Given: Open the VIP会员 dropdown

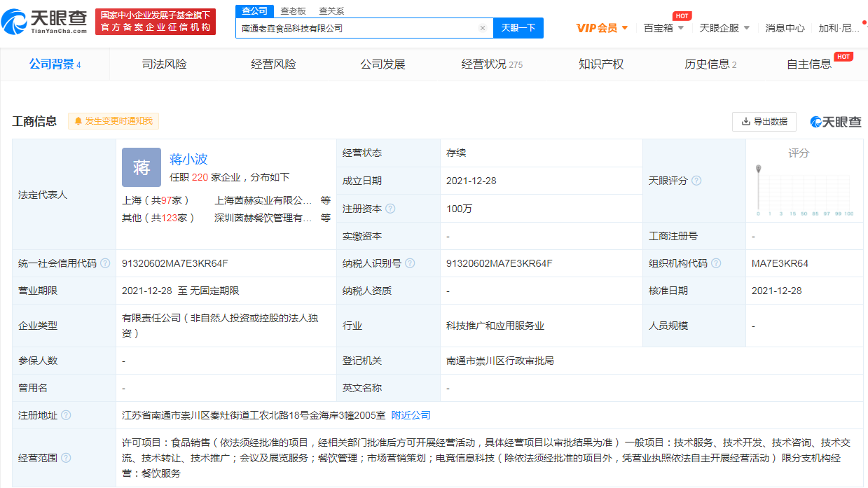Looking at the screenshot, I should 602,28.
